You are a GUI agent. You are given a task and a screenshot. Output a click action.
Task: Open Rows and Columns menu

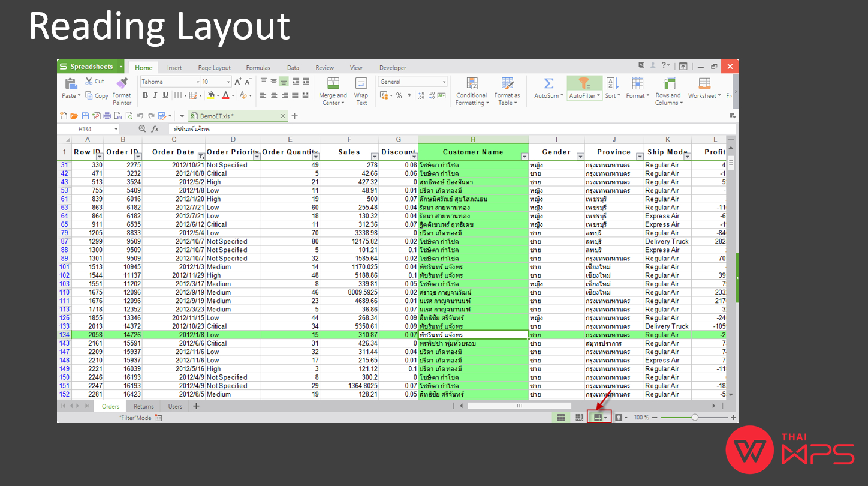click(668, 91)
